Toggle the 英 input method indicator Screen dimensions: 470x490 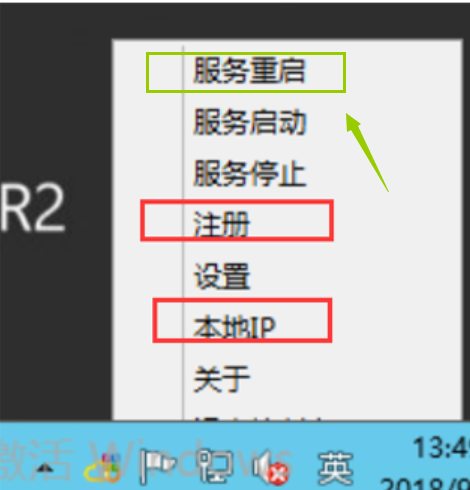pyautogui.click(x=335, y=468)
